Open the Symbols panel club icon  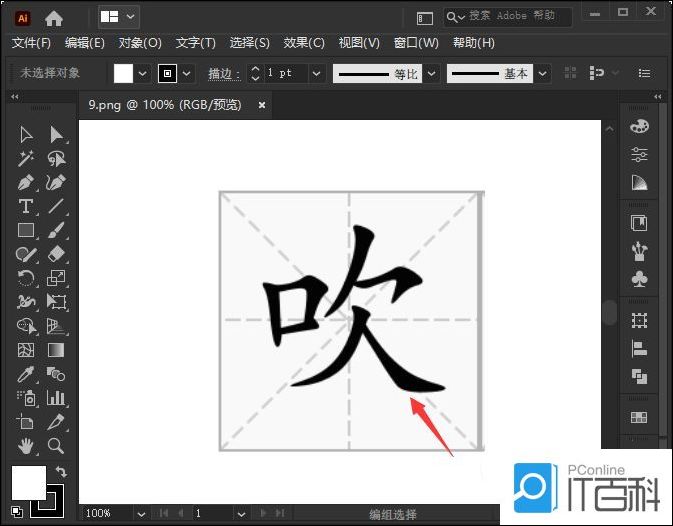coord(639,279)
